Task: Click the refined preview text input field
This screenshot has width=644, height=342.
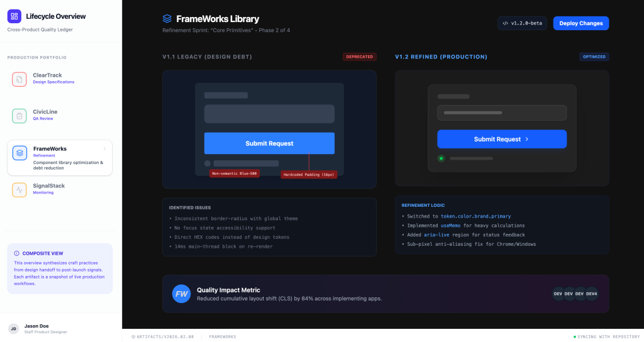Action: 502,113
